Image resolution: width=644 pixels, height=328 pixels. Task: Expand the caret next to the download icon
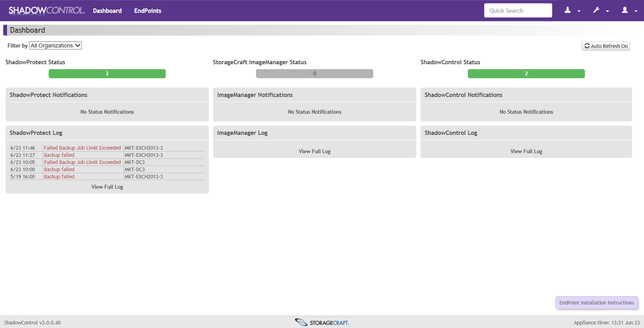[x=579, y=11]
